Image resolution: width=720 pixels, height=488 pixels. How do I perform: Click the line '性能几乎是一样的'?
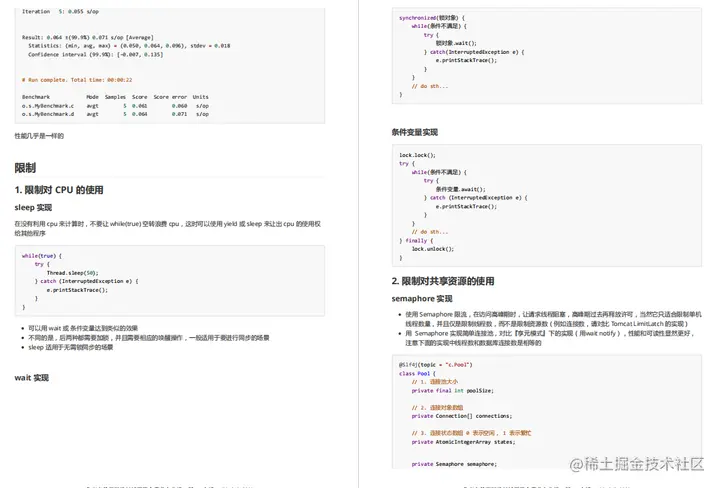point(39,136)
